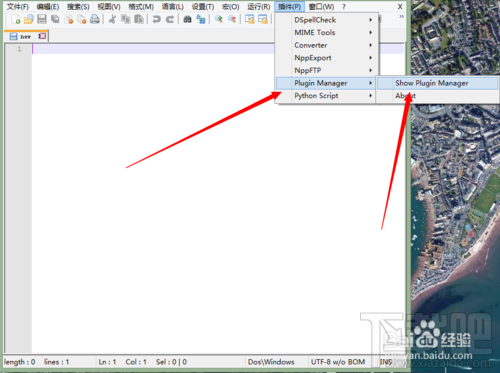Click the 插件(P) plugins menu
The width and height of the screenshot is (500, 373).
pyautogui.click(x=289, y=7)
